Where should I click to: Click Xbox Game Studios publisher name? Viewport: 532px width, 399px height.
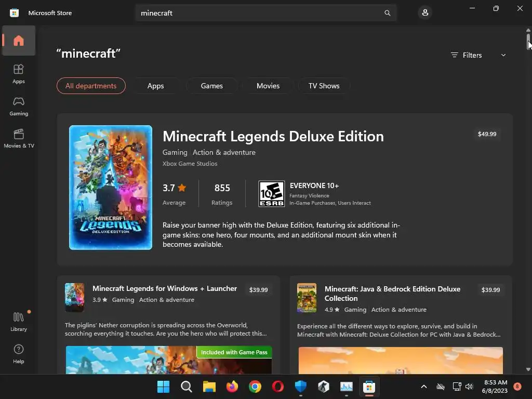click(x=190, y=164)
